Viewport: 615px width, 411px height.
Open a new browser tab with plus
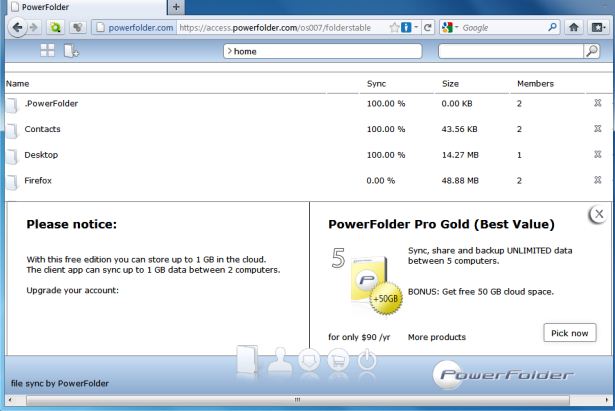click(176, 7)
